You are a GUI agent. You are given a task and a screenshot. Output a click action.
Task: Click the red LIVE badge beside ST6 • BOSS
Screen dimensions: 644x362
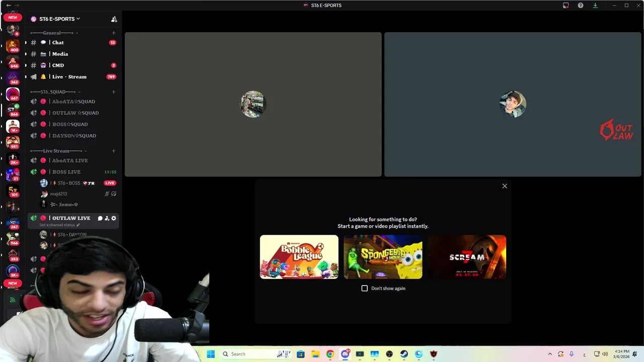tap(110, 183)
